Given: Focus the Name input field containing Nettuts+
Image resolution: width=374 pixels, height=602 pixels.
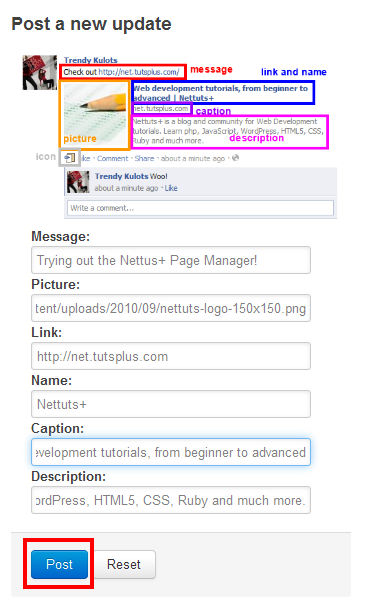Looking at the screenshot, I should coord(171,404).
